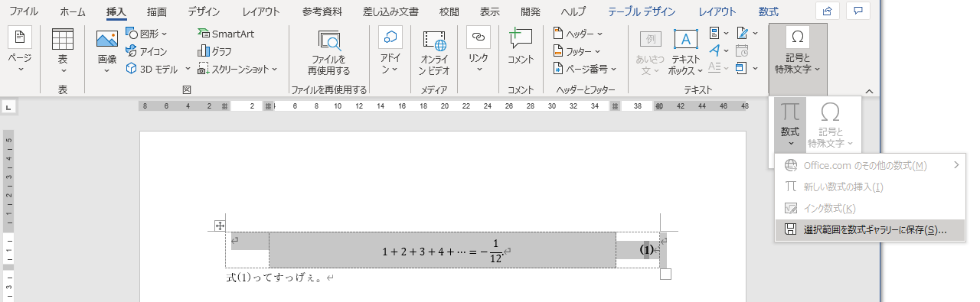Collapse the ribbon with the chevron arrow
This screenshot has width=980, height=302.
pyautogui.click(x=869, y=91)
